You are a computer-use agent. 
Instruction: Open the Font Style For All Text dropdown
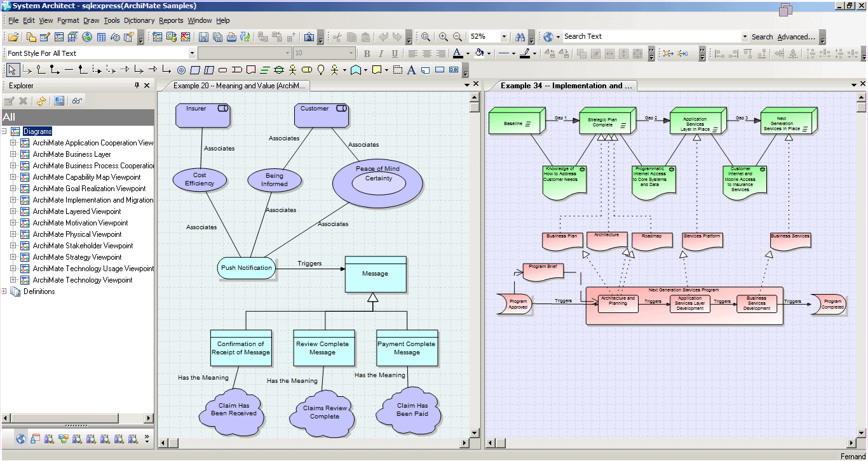click(x=192, y=54)
